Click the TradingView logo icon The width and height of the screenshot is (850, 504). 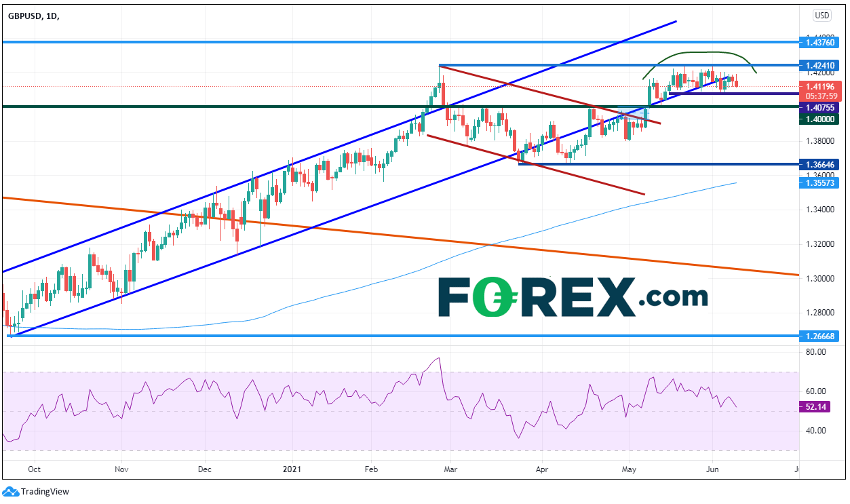(x=11, y=491)
